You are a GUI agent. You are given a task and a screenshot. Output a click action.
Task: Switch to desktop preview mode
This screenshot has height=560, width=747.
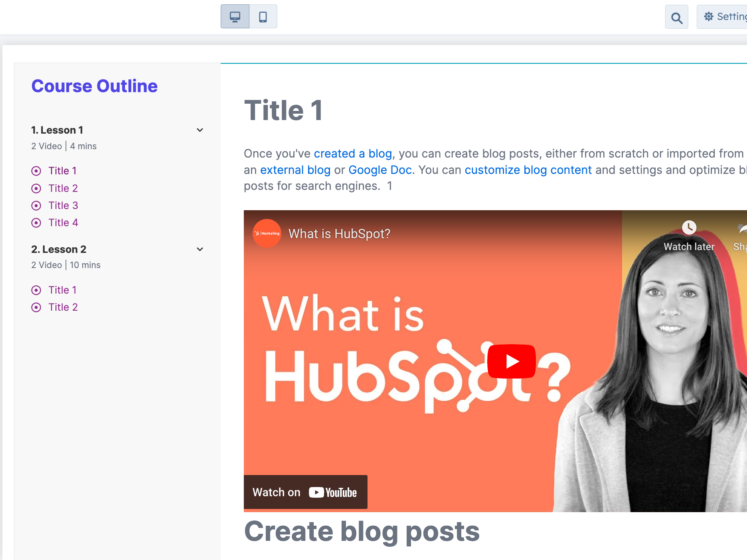tap(235, 17)
